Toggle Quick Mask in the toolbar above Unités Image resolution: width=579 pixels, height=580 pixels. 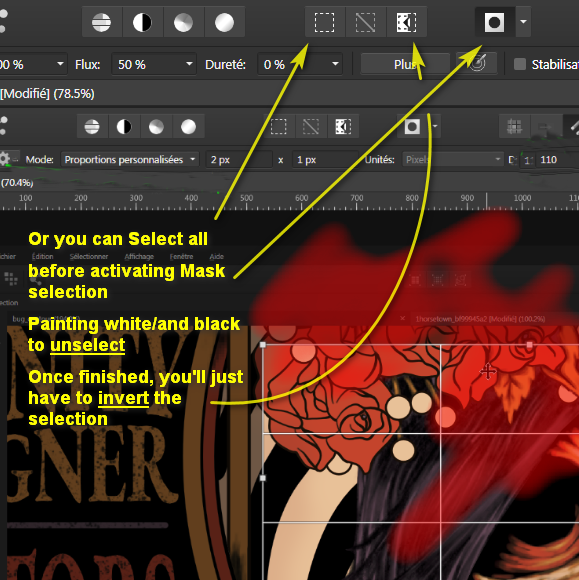point(412,127)
